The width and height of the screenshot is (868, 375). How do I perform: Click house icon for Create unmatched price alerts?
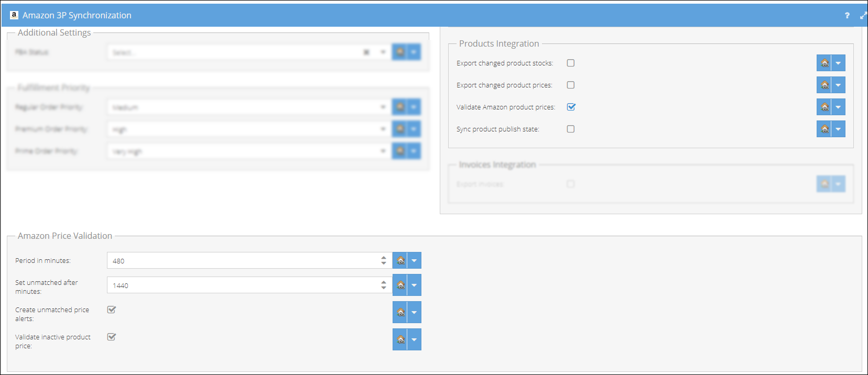tap(400, 313)
